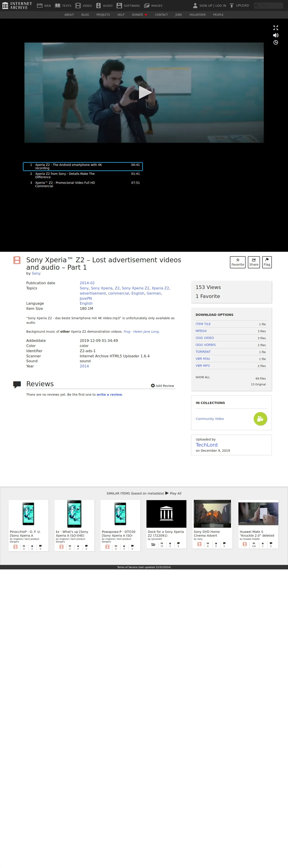This screenshot has width=288, height=868.
Task: Download the ITEM TILE file
Action: 203,324
